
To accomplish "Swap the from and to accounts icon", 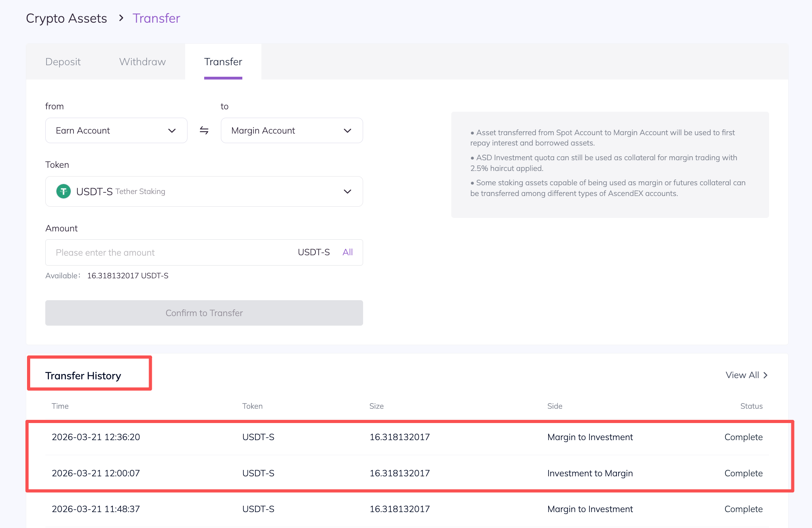I will point(204,130).
